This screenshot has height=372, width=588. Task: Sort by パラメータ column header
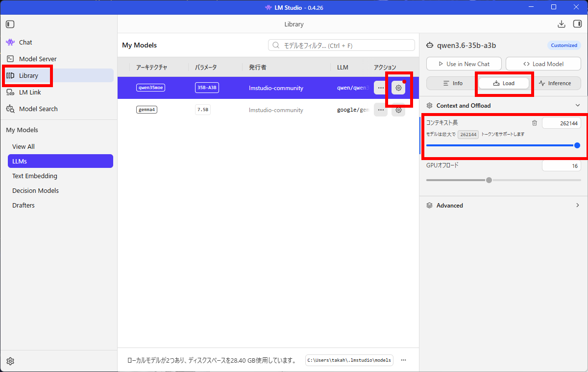(x=206, y=67)
